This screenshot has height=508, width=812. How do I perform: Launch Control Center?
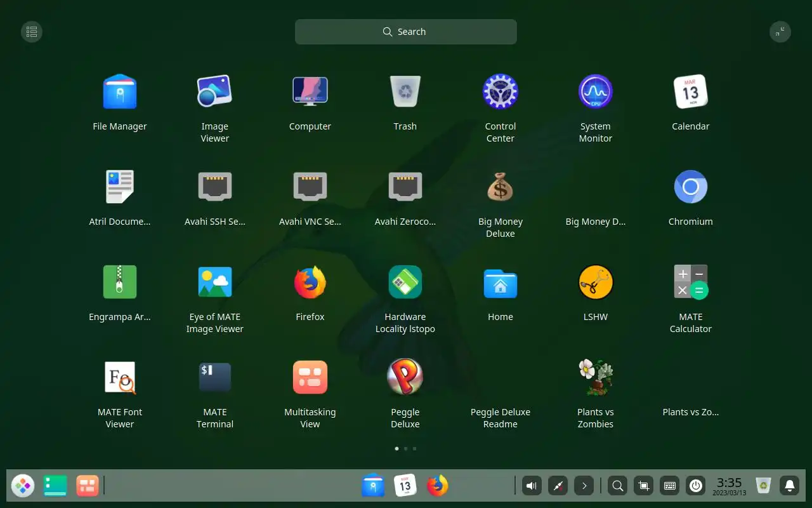click(x=501, y=91)
